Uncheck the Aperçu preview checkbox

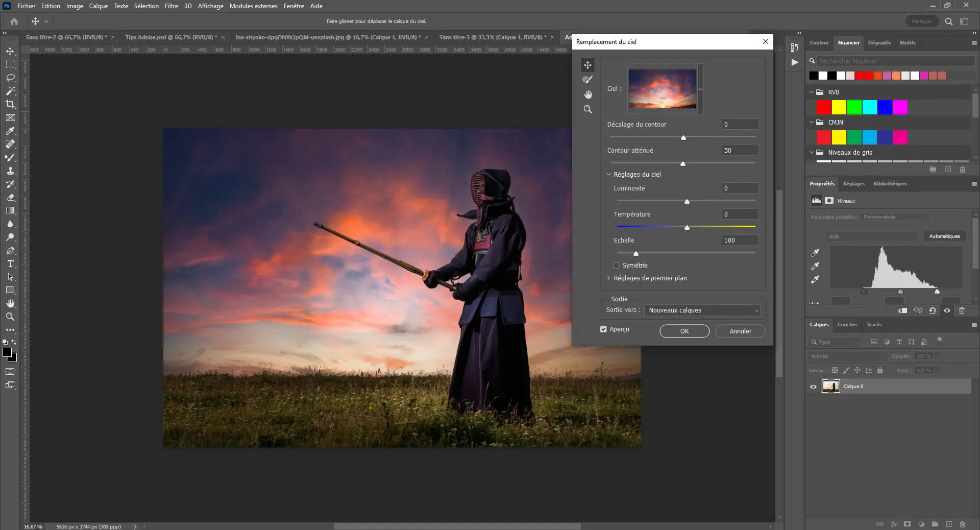[603, 329]
